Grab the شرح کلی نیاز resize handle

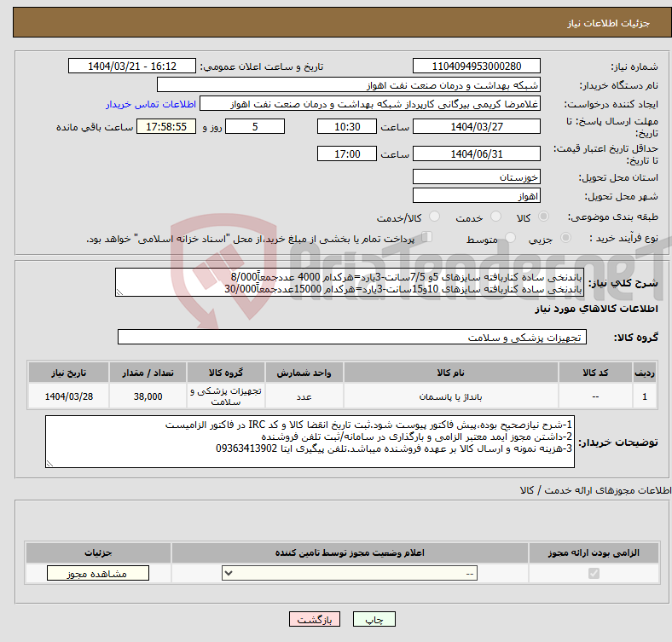tap(120, 291)
